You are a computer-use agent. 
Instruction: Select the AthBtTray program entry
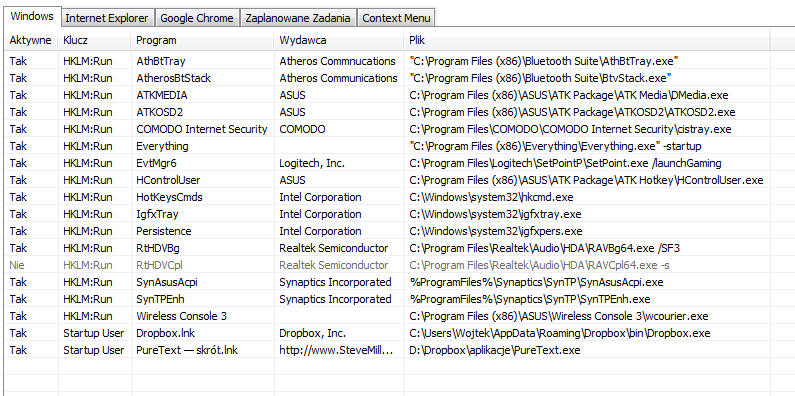[161, 61]
